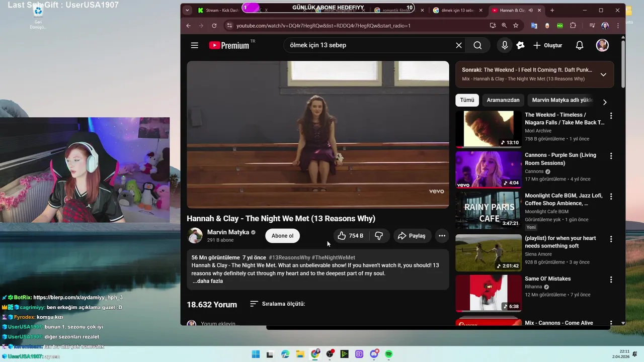Like the video with the thumbs-up button
The height and width of the screenshot is (362, 644).
351,236
